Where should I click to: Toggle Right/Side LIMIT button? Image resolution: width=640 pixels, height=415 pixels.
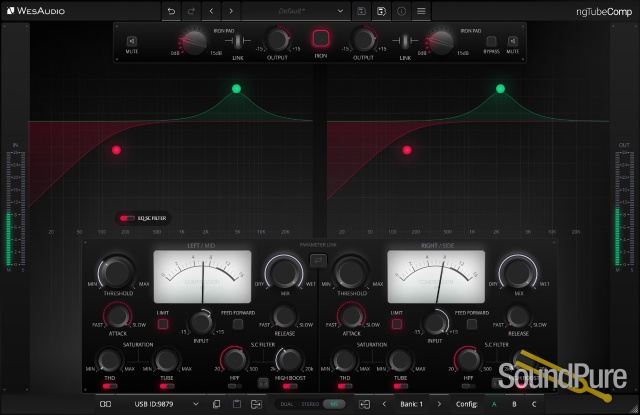pyautogui.click(x=396, y=324)
